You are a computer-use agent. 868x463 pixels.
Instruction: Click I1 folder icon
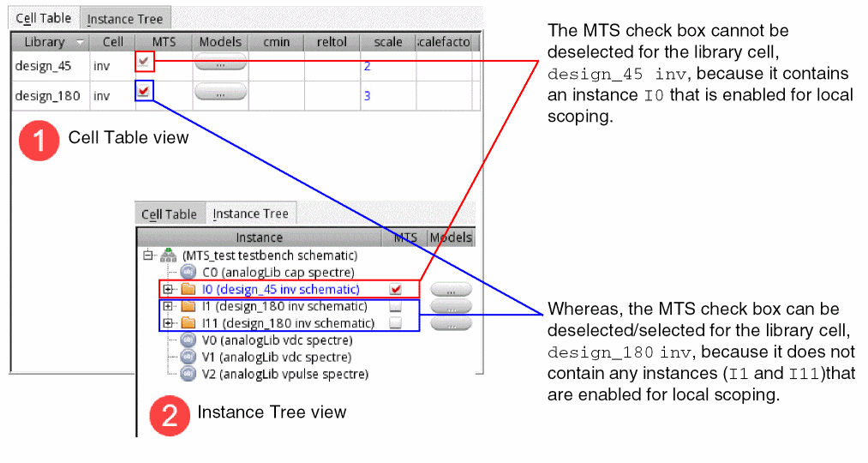189,306
